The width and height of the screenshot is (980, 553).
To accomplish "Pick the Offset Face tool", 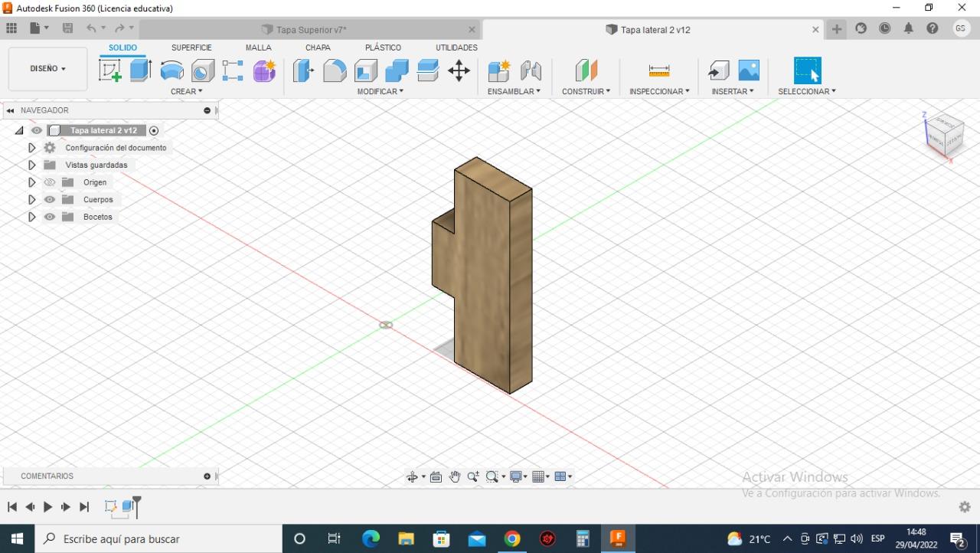I will coord(428,70).
